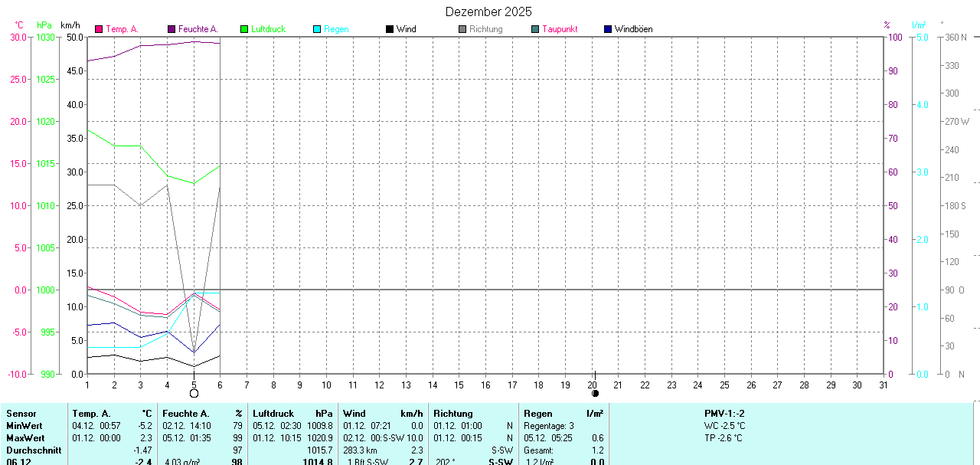
Task: Select day 6 on the date axis
Action: tap(220, 385)
